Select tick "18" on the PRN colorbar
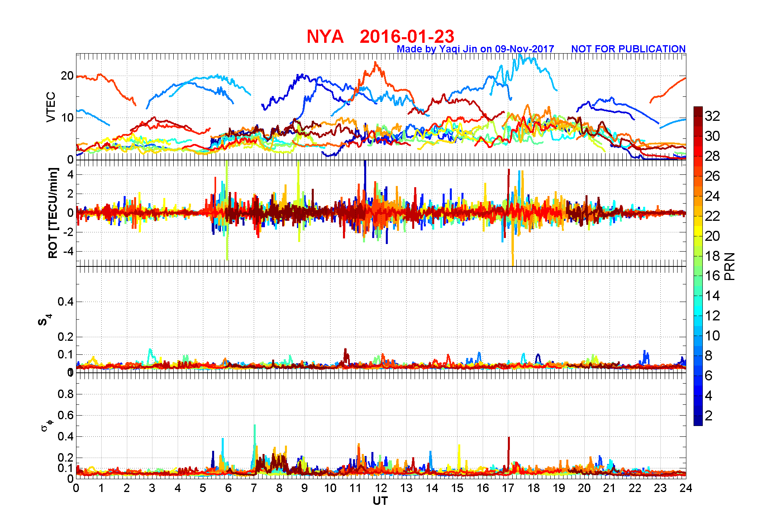Screen dimensions: 762x532 712,256
